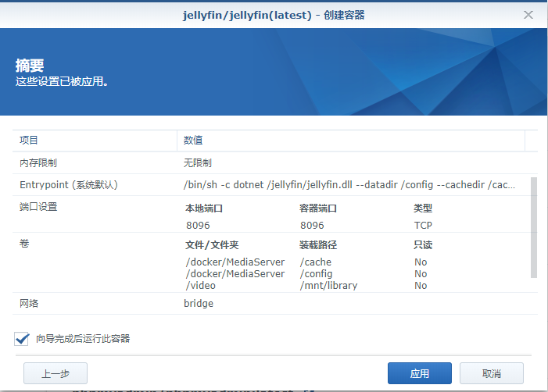Click the summary table vertical scrollbar
This screenshot has width=548, height=392.
click(534, 227)
